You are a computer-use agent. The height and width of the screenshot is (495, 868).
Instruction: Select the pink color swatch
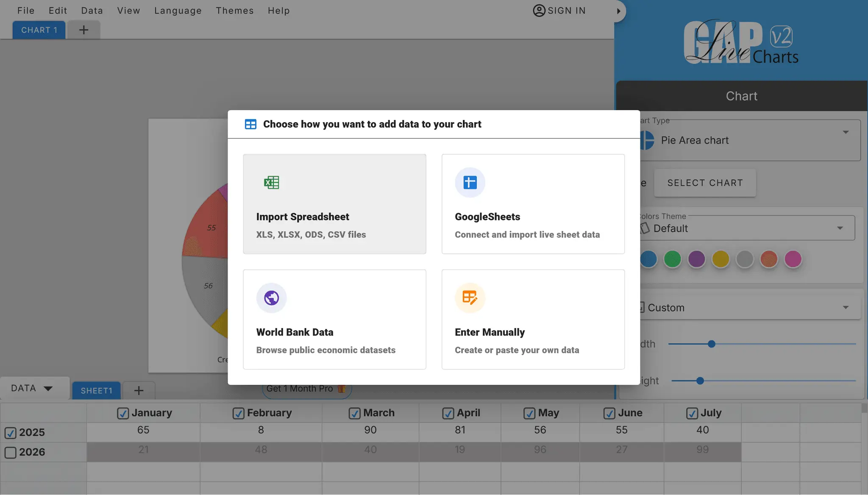pyautogui.click(x=793, y=259)
